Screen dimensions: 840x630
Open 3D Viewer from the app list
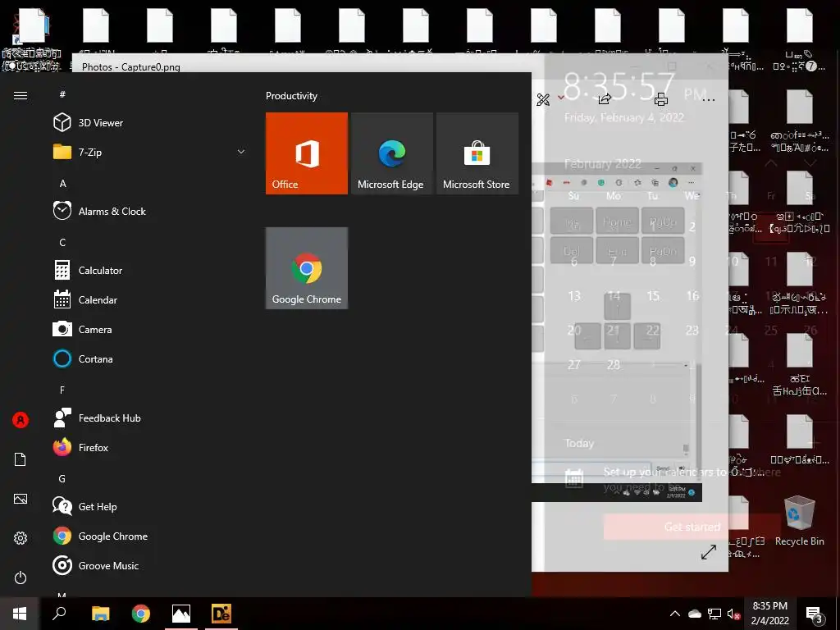(x=99, y=123)
